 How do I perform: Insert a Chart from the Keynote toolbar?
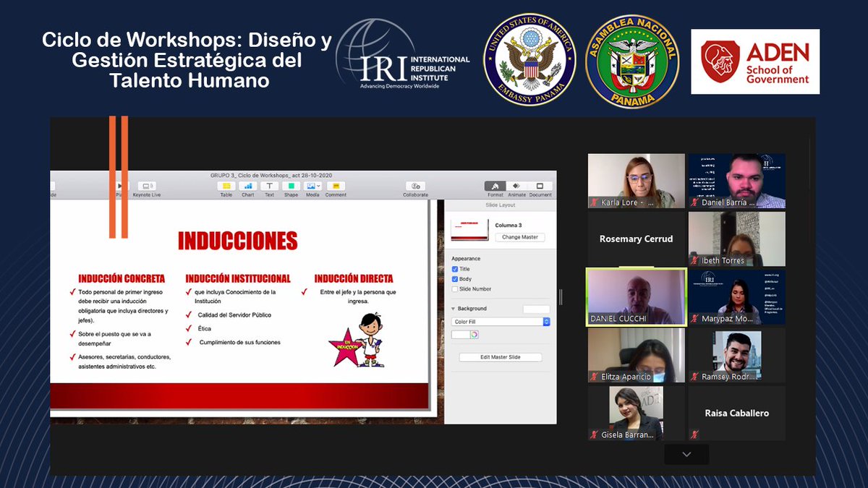coord(248,187)
